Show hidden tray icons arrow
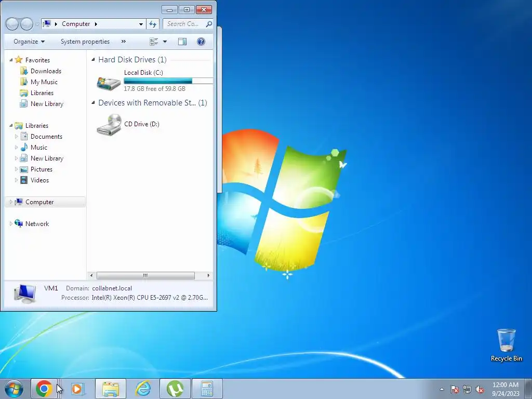Image resolution: width=532 pixels, height=399 pixels. pyautogui.click(x=442, y=389)
